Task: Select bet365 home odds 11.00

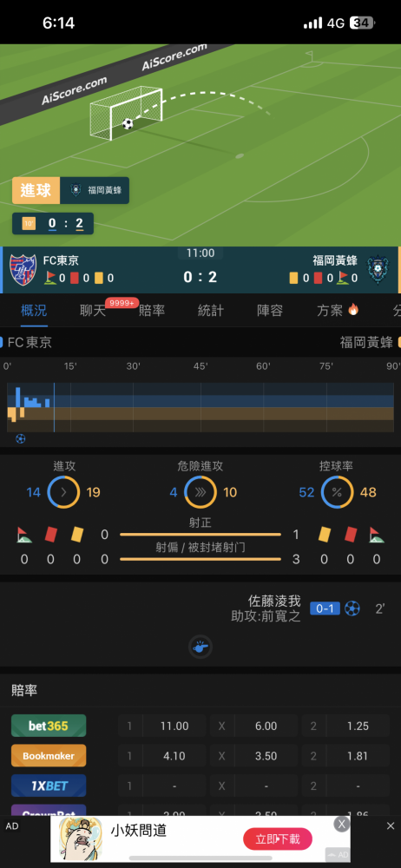Action: pos(174,726)
